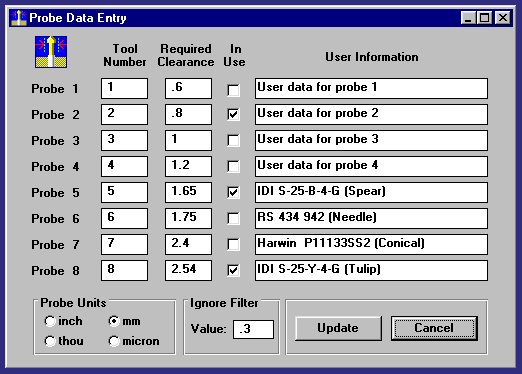The width and height of the screenshot is (522, 374).
Task: Edit Required Clearance .6 for Probe 1
Action: pyautogui.click(x=188, y=88)
